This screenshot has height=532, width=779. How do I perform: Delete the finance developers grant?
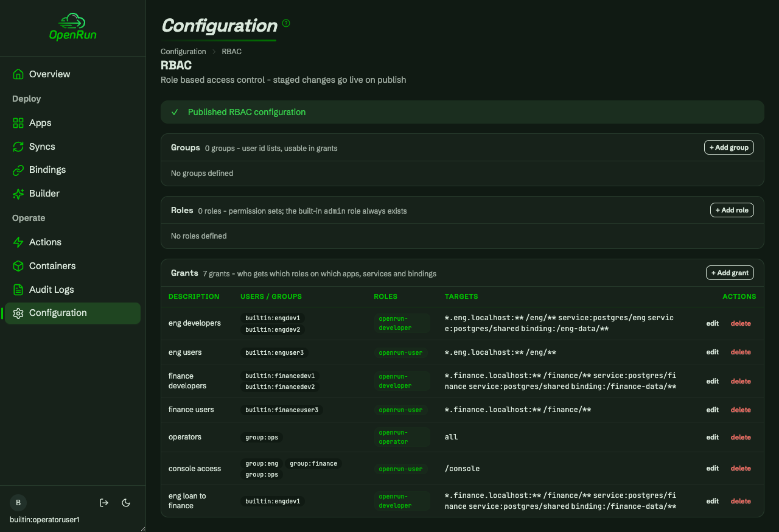pos(741,382)
